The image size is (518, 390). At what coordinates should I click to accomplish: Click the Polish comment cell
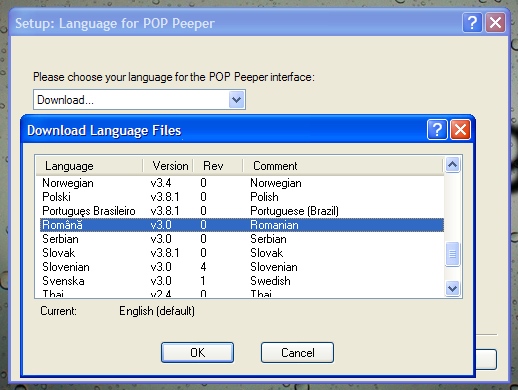tap(264, 197)
